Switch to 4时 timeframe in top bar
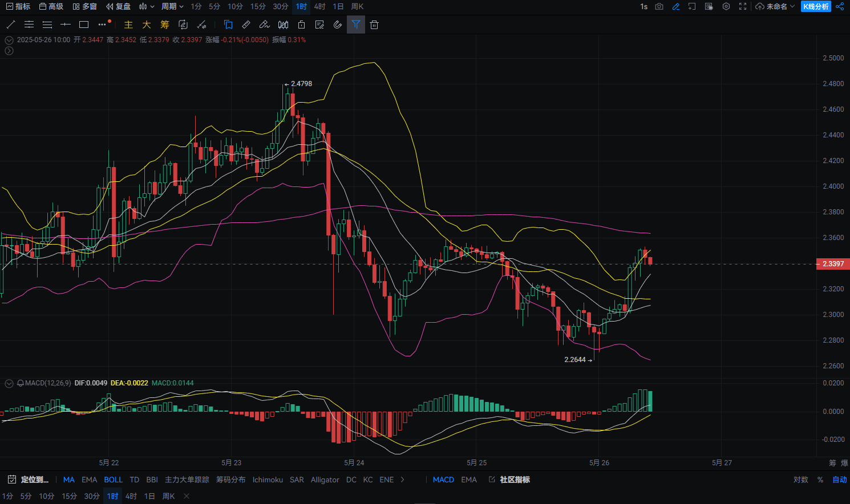The height and width of the screenshot is (504, 850). (319, 6)
